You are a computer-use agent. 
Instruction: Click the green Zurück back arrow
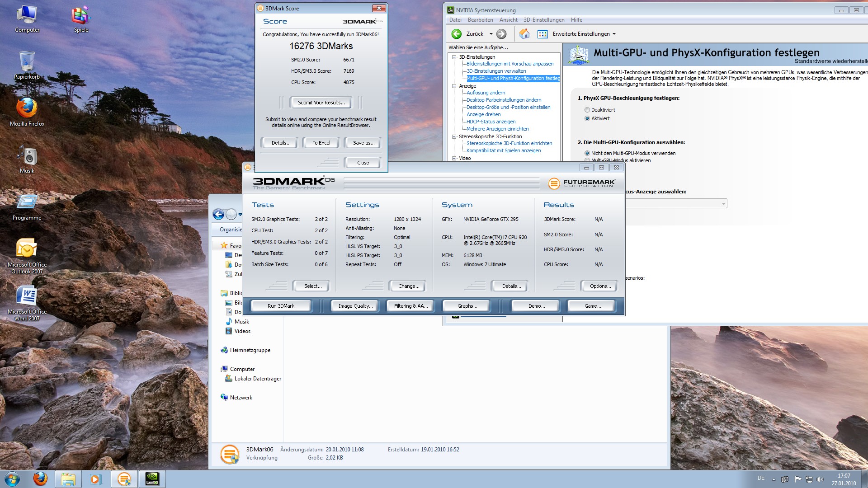coord(457,34)
